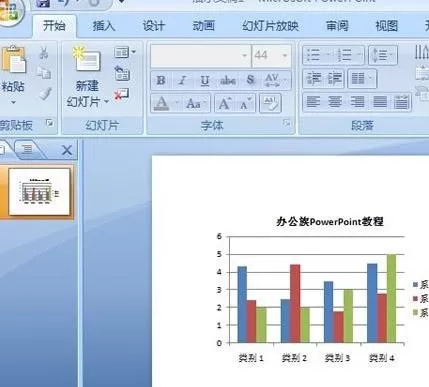
Task: Open the Animations (动画) tab
Action: tap(203, 26)
